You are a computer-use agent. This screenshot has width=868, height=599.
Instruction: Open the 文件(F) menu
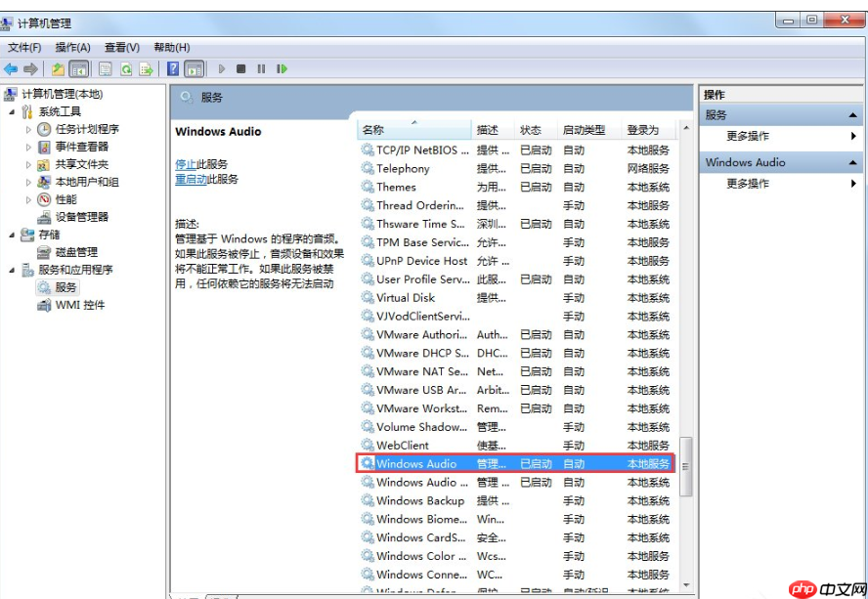24,47
